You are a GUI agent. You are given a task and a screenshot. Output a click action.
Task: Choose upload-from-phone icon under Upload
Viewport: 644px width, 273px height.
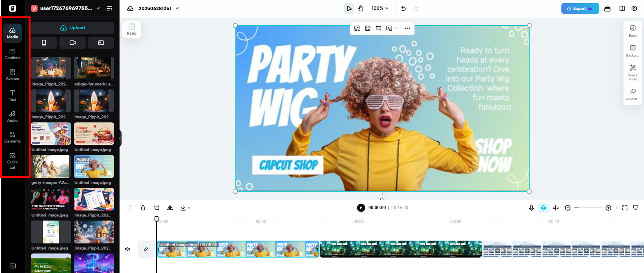pos(44,43)
